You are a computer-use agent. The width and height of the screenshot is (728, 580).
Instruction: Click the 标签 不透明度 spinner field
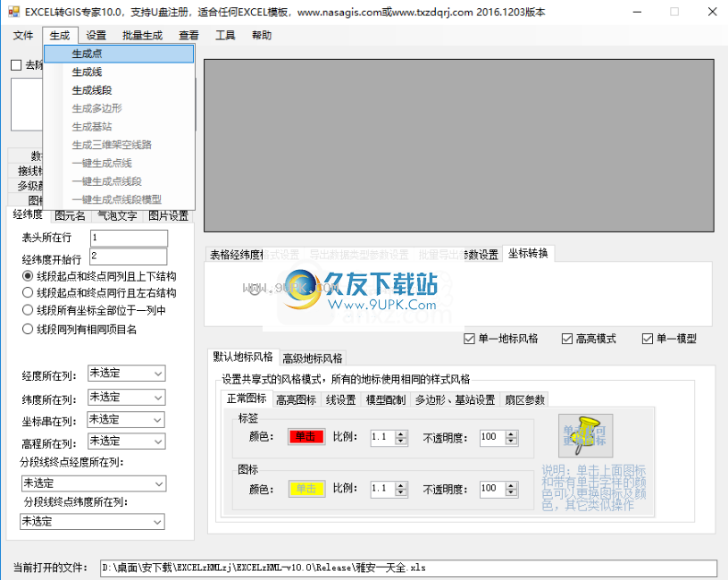point(498,437)
